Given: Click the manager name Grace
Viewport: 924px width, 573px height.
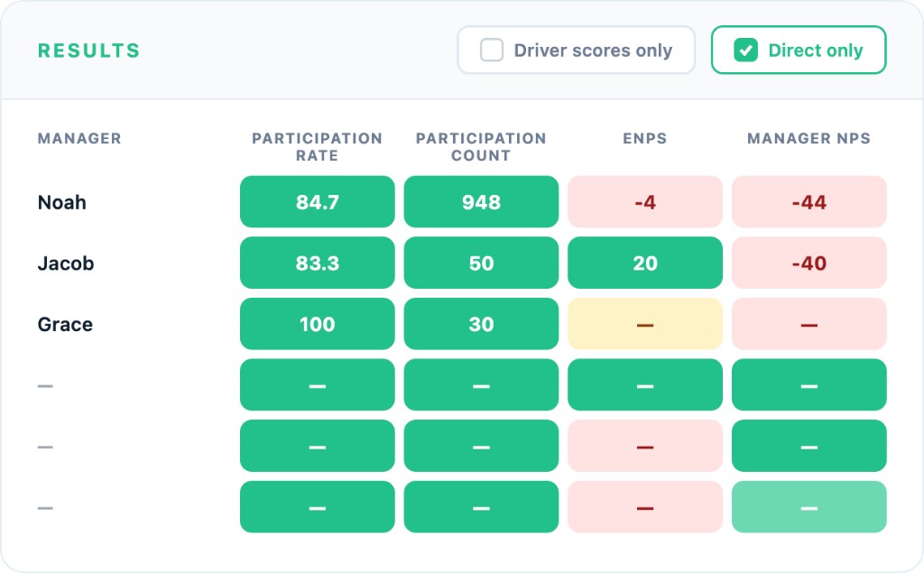Looking at the screenshot, I should [65, 324].
